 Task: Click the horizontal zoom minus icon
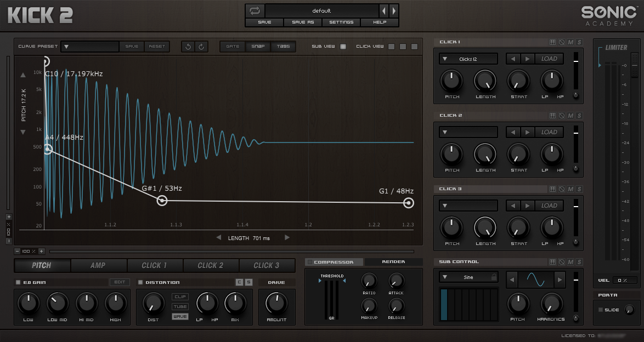[17, 251]
